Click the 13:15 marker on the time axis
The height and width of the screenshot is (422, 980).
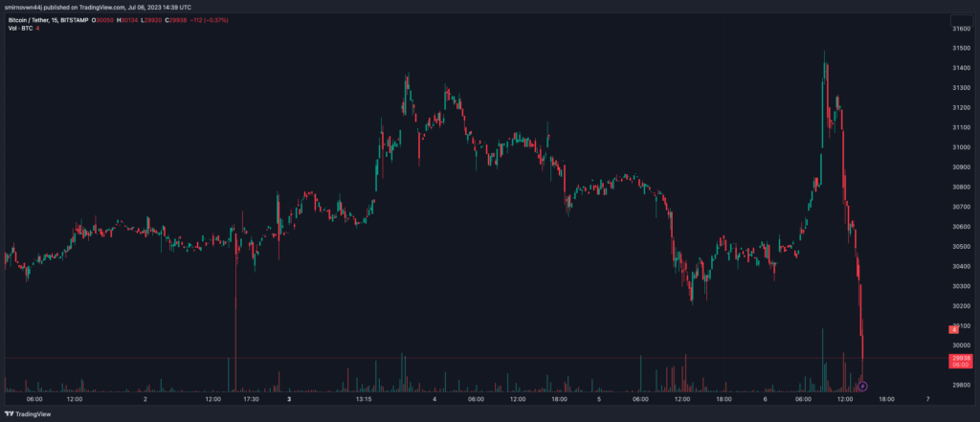tap(363, 399)
